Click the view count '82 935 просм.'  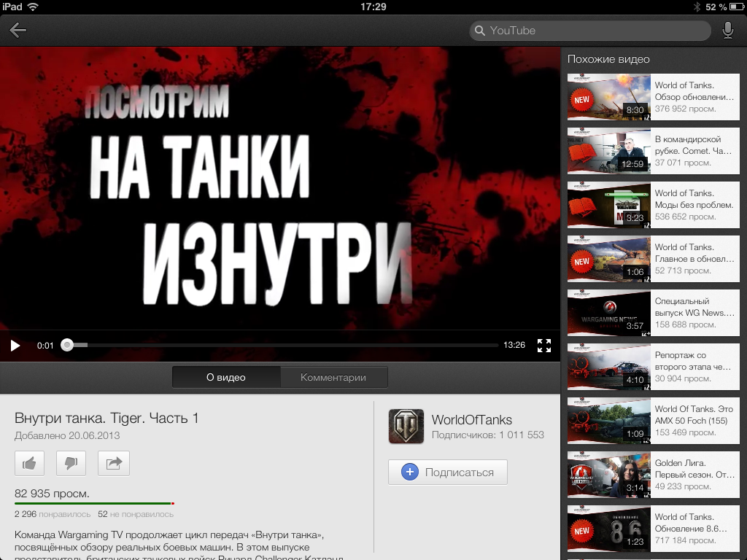tap(52, 494)
